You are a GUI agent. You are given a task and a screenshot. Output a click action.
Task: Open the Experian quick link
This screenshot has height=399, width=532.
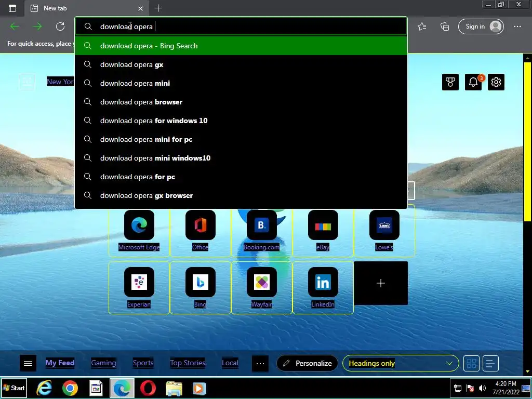139,288
